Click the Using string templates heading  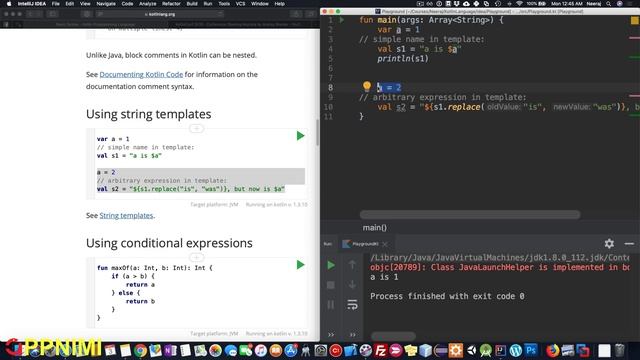coord(149,114)
